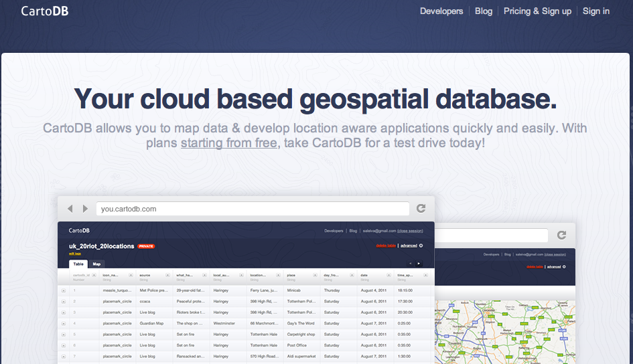The image size is (633, 364).
Task: Open the local_au... column dropdown
Action: pyautogui.click(x=241, y=275)
